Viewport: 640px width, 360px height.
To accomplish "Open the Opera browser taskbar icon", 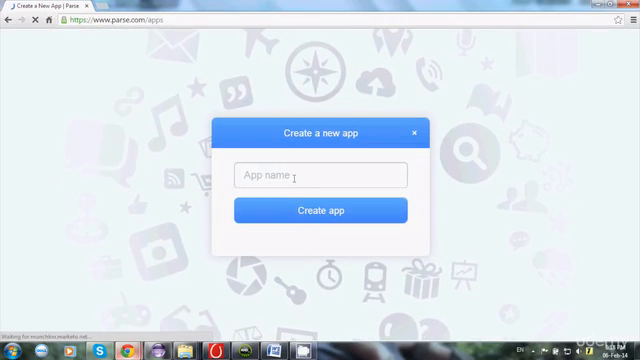I will [x=216, y=351].
